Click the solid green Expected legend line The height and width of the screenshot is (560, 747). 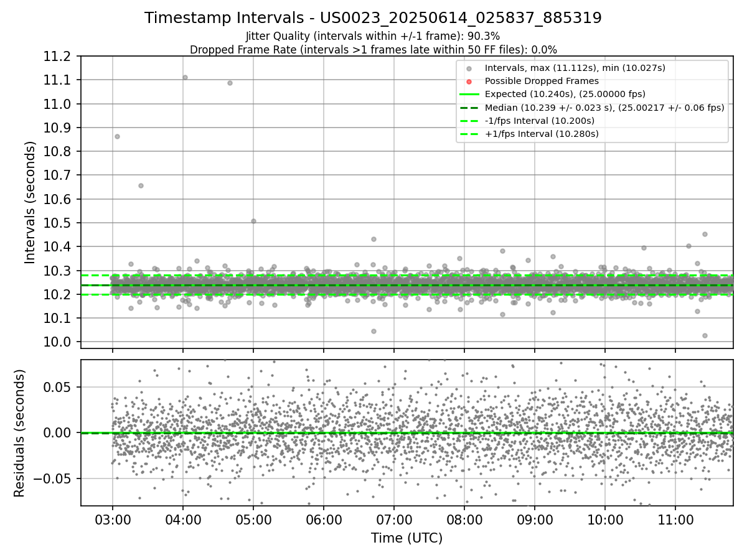[469, 94]
